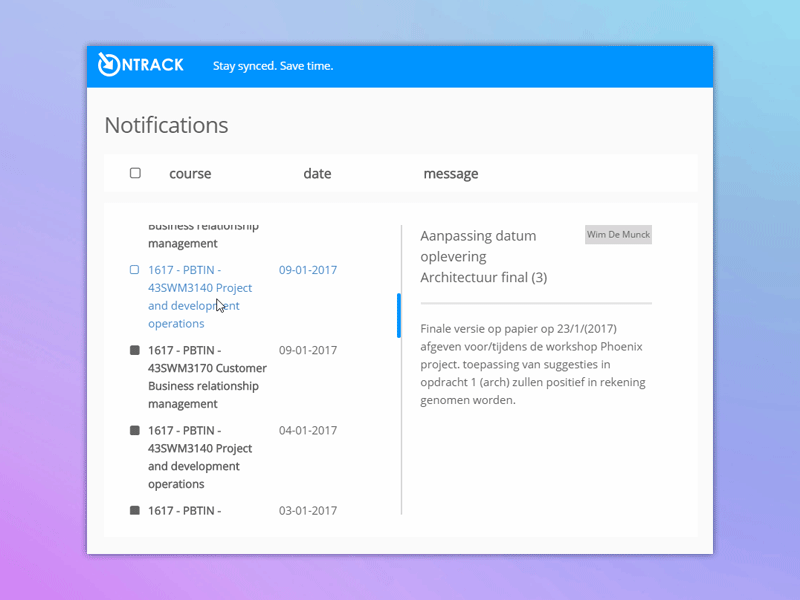Image resolution: width=800 pixels, height=600 pixels.
Task: Click the 03-01-2017 date entry
Action: [308, 510]
